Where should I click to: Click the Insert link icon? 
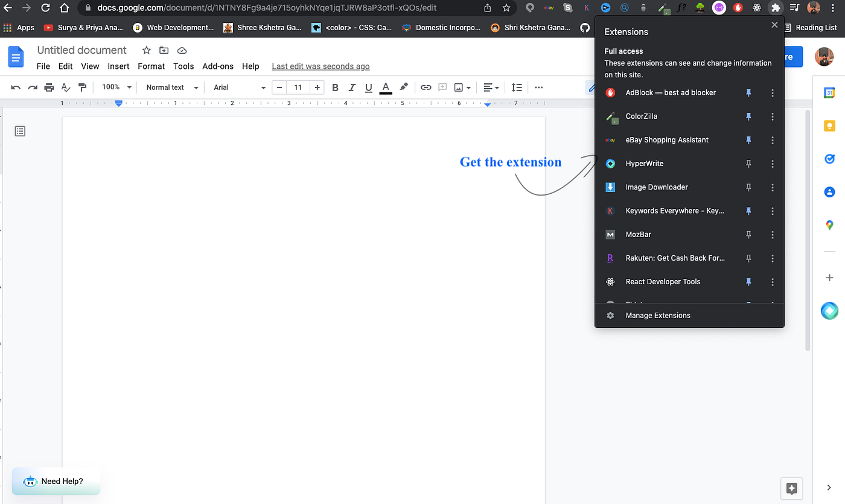[x=426, y=87]
